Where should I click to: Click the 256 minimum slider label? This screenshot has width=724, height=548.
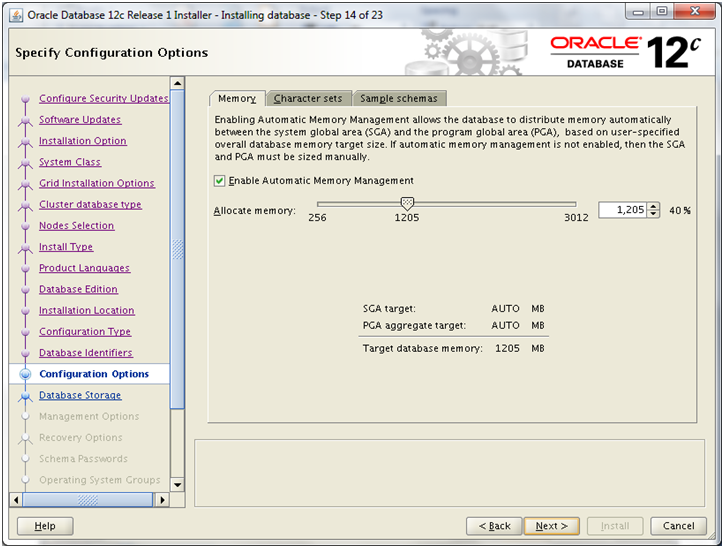(x=317, y=217)
